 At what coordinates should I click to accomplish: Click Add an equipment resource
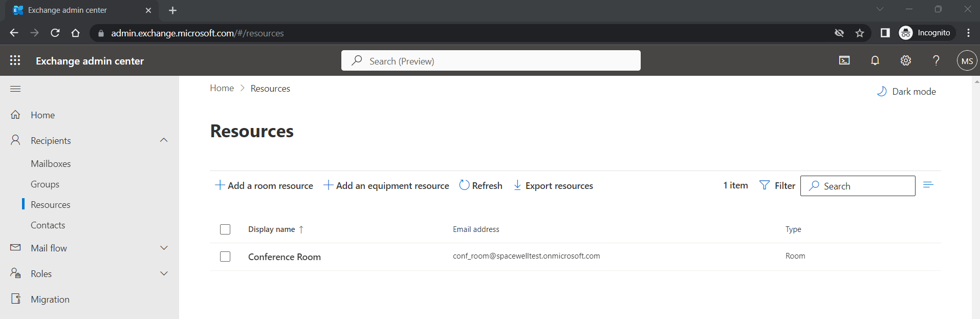click(386, 185)
